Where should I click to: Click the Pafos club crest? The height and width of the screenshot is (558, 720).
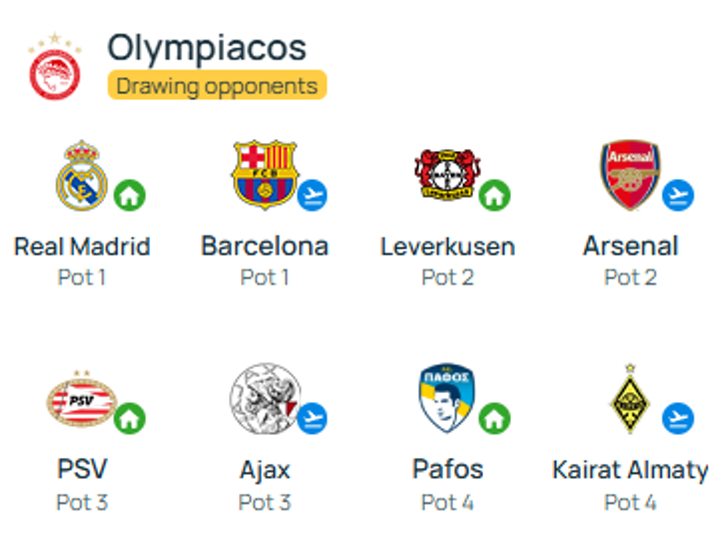click(446, 399)
